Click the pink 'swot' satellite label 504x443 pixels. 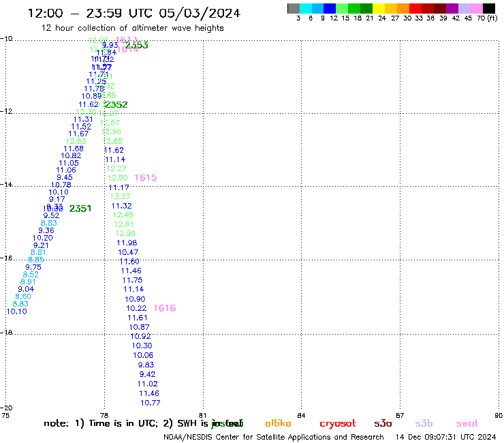[467, 423]
